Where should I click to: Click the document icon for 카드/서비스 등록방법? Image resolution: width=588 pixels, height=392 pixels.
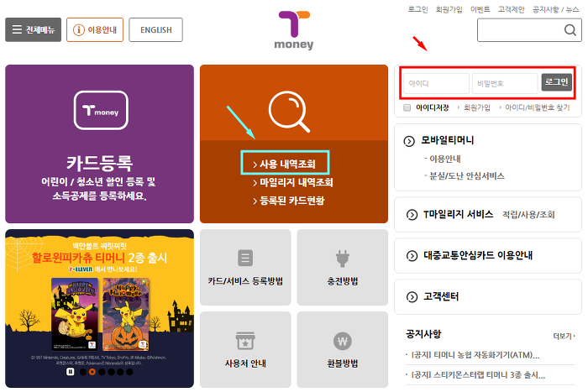click(x=245, y=258)
